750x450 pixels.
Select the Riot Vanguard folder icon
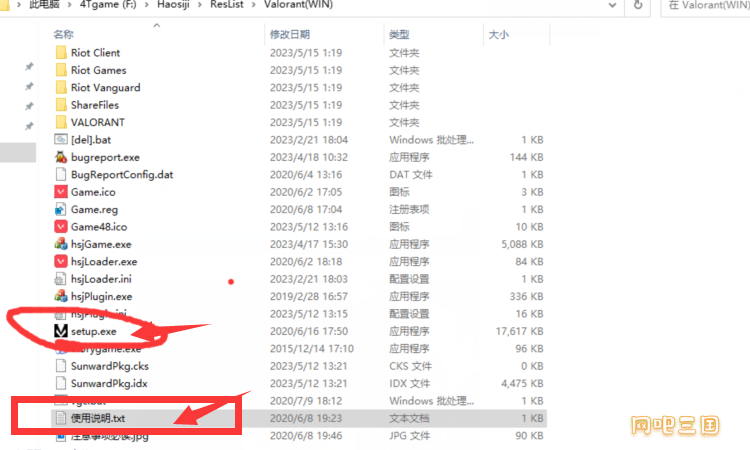click(61, 88)
